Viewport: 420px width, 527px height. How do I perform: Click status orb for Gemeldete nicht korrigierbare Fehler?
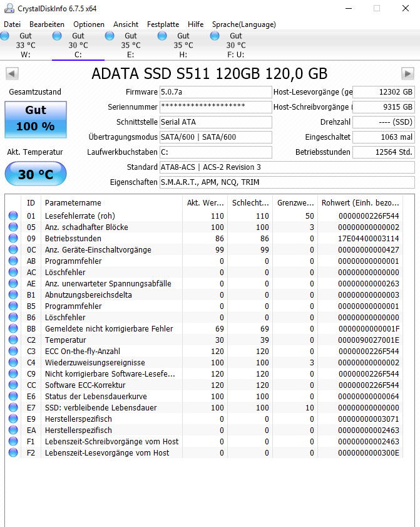(13, 328)
